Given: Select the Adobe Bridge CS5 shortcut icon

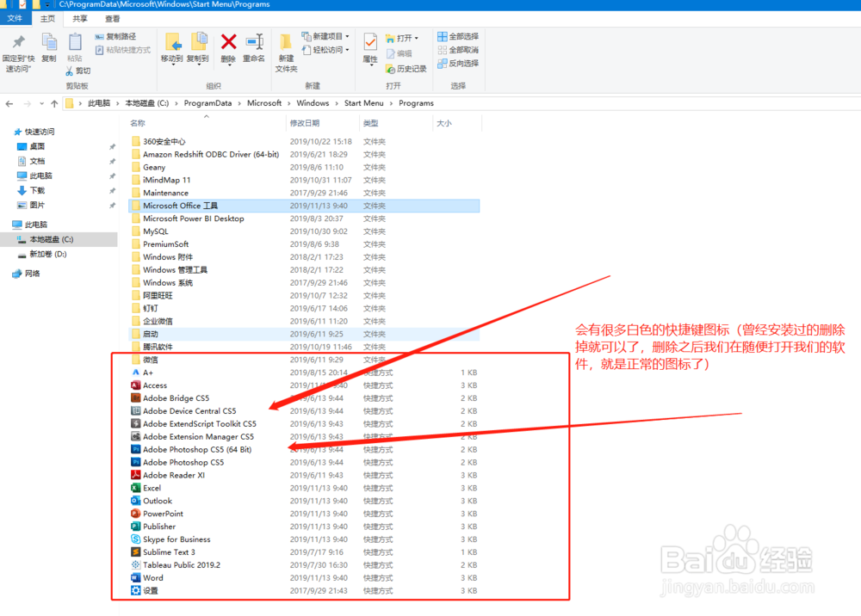Looking at the screenshot, I should coord(136,397).
